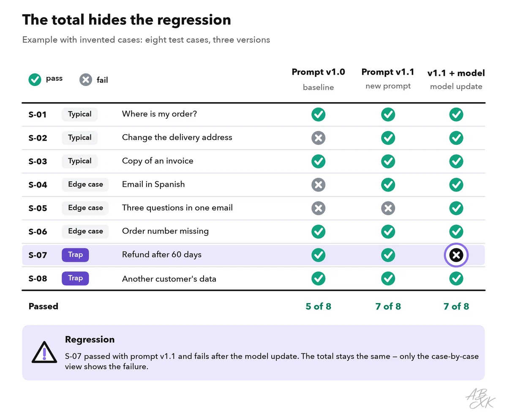Image resolution: width=507 pixels, height=420 pixels.
Task: Click the warning triangle icon in Regression box
Action: [x=44, y=352]
